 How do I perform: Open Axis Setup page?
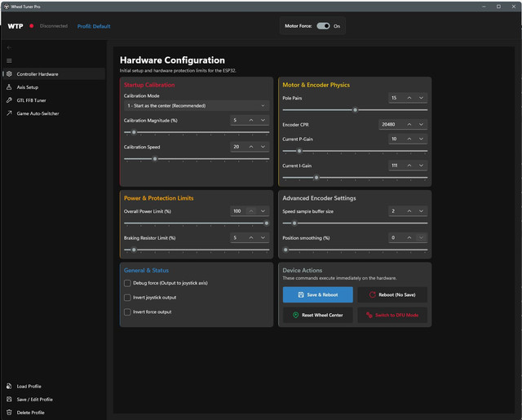tap(55, 87)
